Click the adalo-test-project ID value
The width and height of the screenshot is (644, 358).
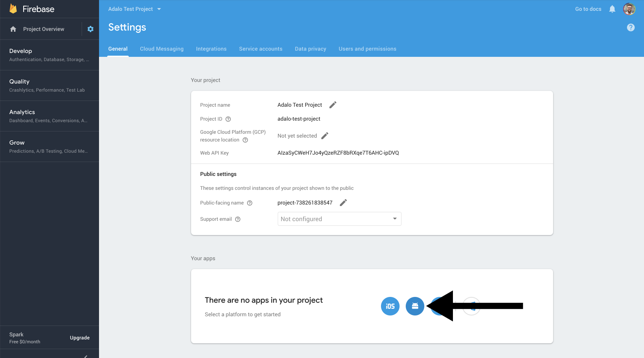pyautogui.click(x=299, y=119)
